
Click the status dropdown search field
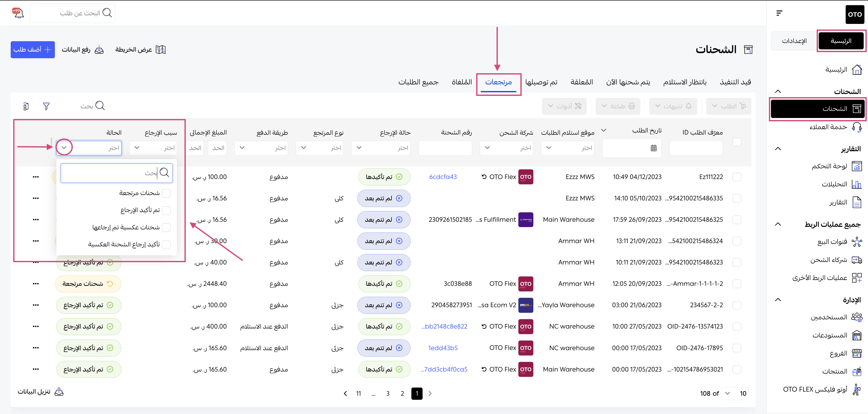pos(111,173)
